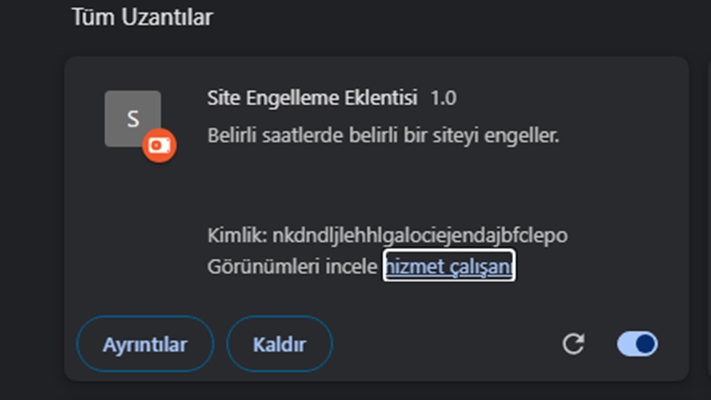Click blank card space below the description
The height and width of the screenshot is (400, 711).
click(x=383, y=186)
